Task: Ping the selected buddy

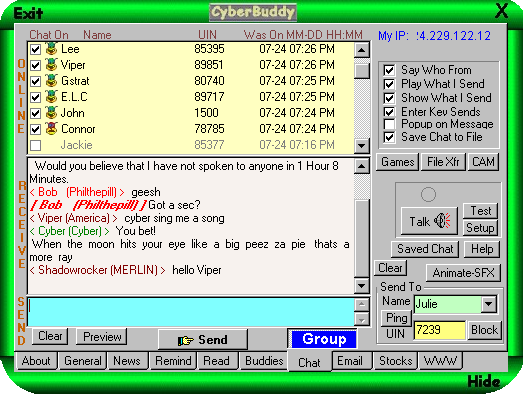Action: pyautogui.click(x=396, y=318)
